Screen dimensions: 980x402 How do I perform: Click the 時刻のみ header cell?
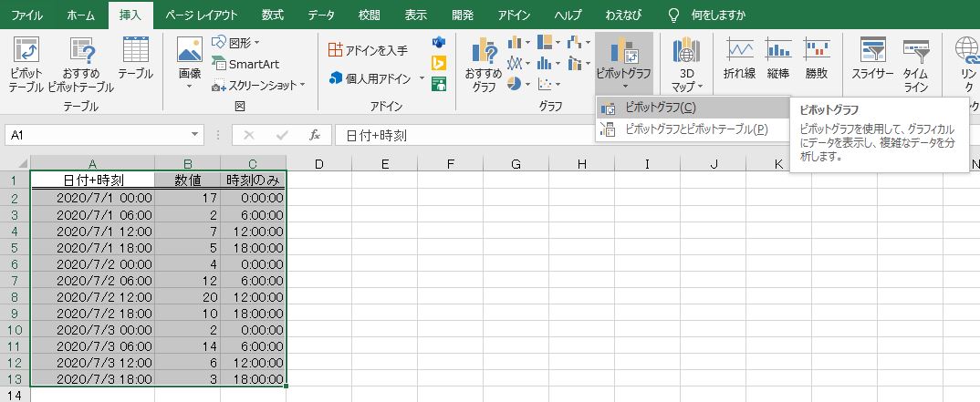click(x=253, y=180)
